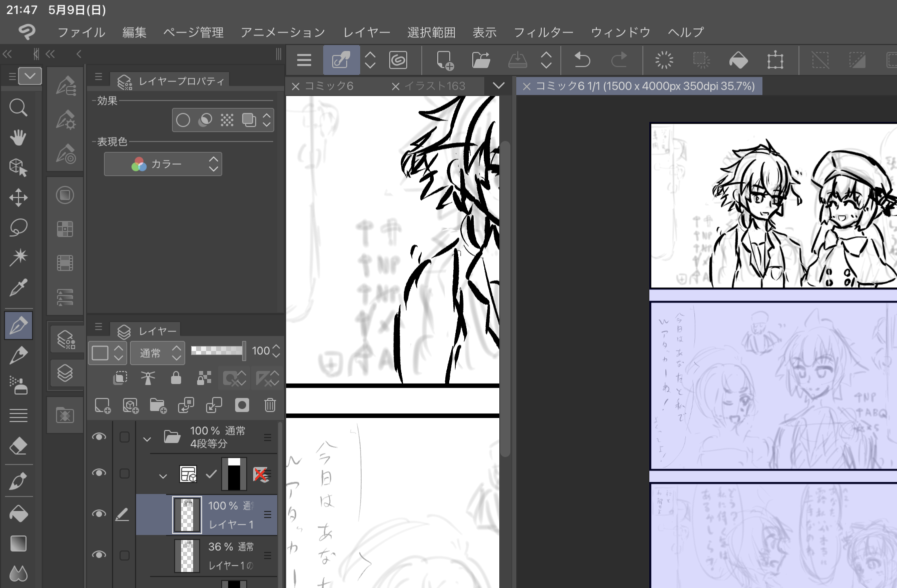Click the Fill bucket icon in command bar
This screenshot has height=588, width=897.
[738, 60]
